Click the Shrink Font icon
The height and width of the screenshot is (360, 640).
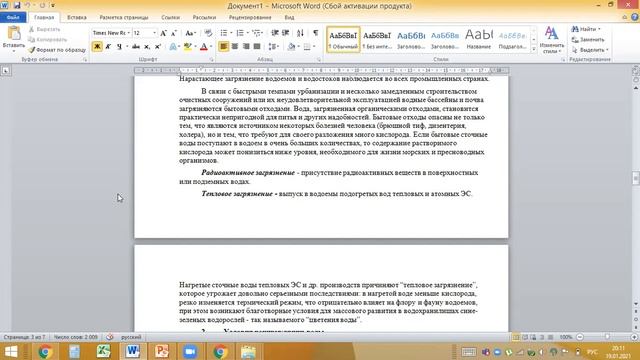tap(173, 33)
